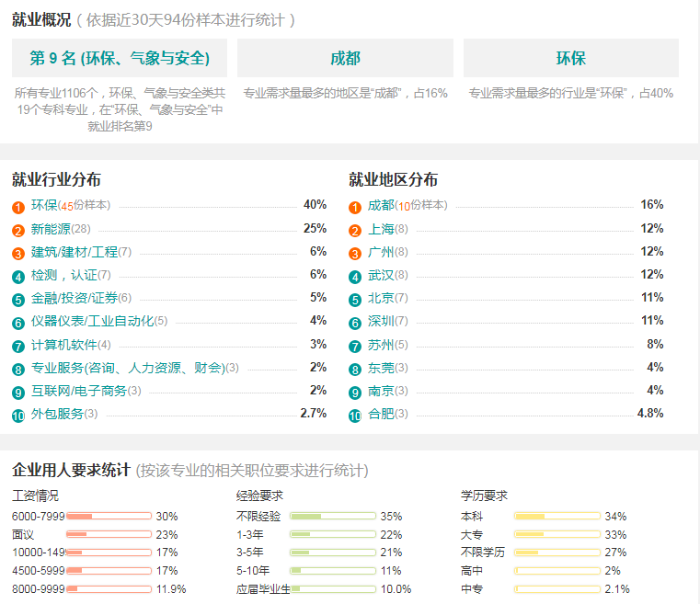Image resolution: width=700 pixels, height=604 pixels.
Task: Open the 计算机软件 industry link
Action: pyautogui.click(x=63, y=345)
